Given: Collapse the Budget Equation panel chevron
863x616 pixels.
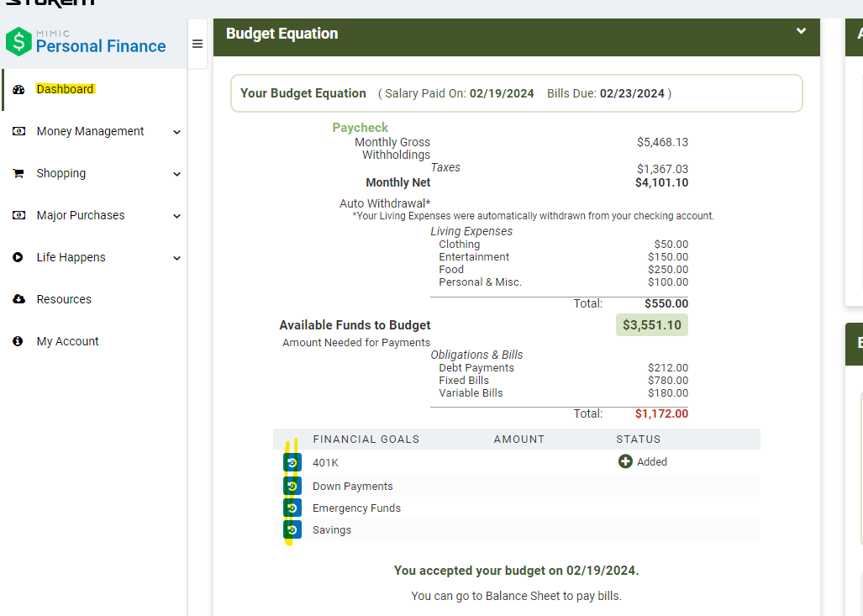Looking at the screenshot, I should (802, 31).
